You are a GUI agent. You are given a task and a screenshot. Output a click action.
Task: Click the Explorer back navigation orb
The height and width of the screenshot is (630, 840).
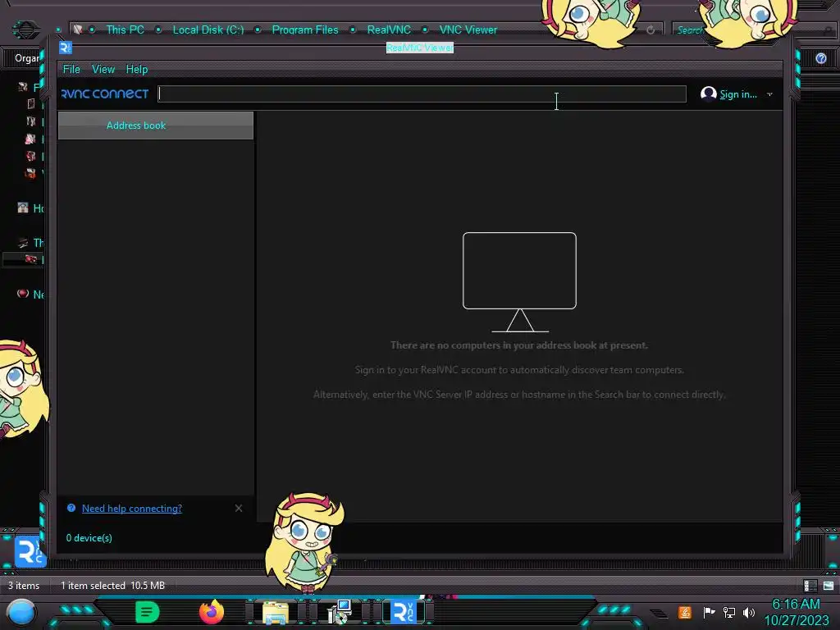pyautogui.click(x=25, y=30)
